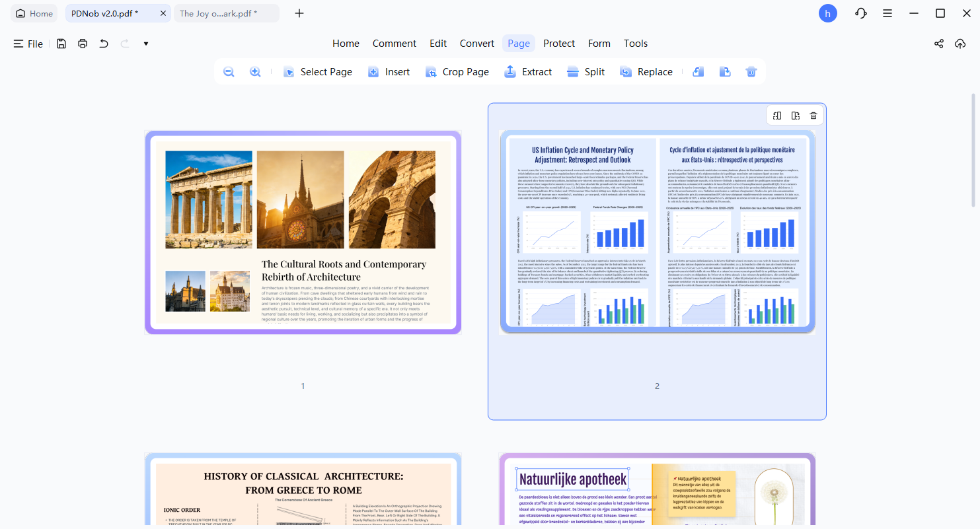
Task: Open the Print icon
Action: (82, 43)
